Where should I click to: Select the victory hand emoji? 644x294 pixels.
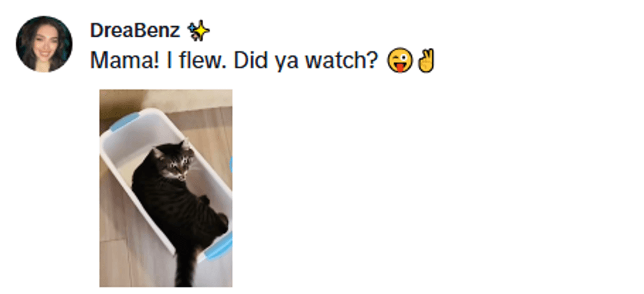[x=426, y=60]
